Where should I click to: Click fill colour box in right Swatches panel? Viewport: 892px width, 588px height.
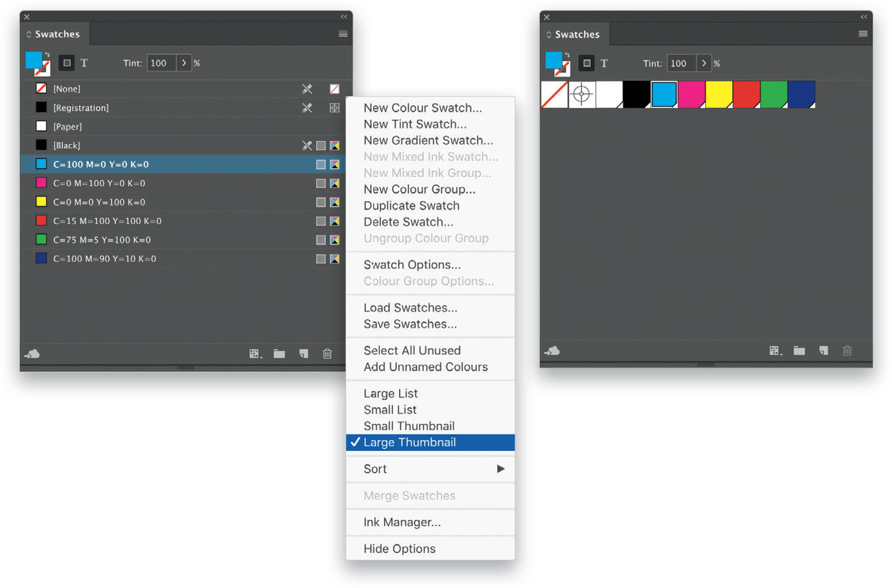click(553, 60)
